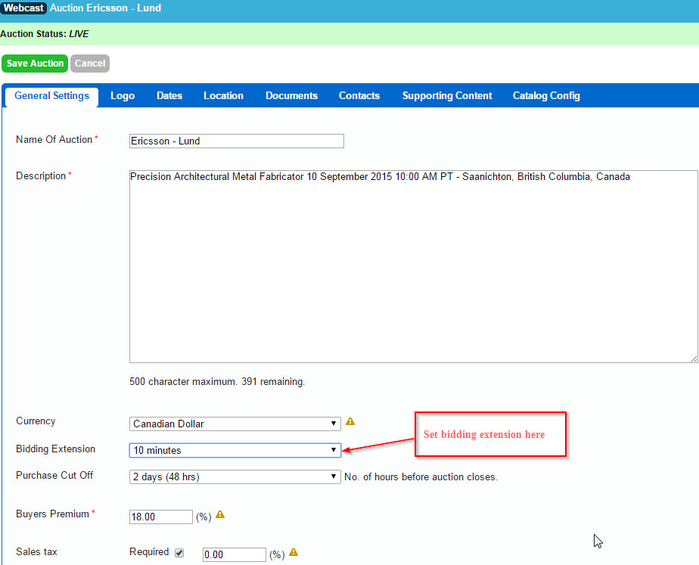Click the 'Purchase Cut Off' label
Viewport: 699px width, 565px height.
tap(54, 475)
